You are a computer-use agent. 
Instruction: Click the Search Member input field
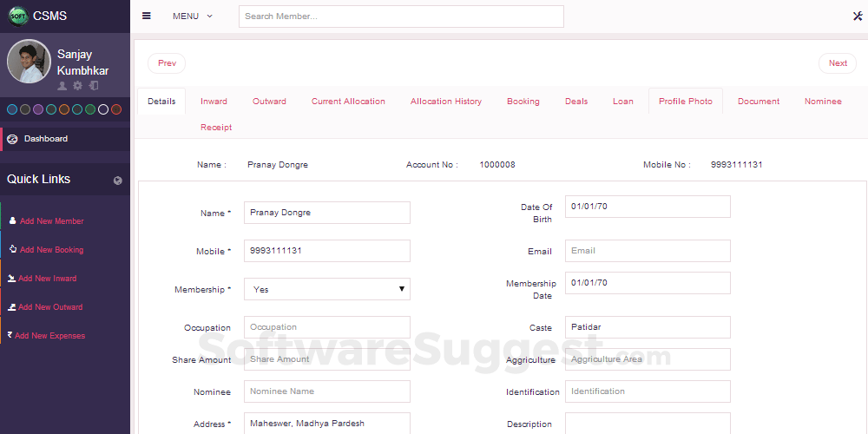click(401, 16)
